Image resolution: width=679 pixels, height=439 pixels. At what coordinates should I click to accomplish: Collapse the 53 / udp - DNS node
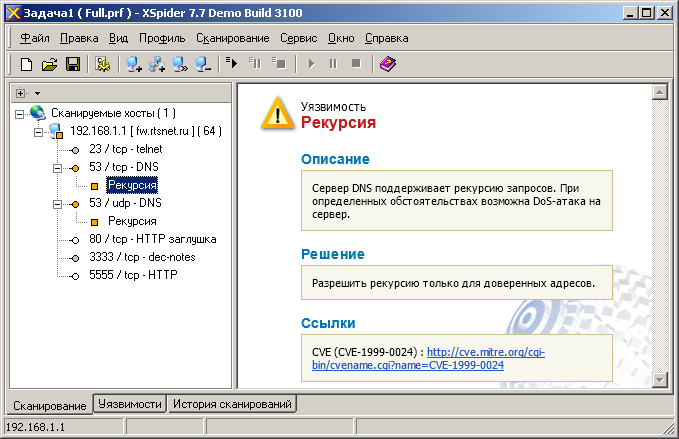pos(58,204)
